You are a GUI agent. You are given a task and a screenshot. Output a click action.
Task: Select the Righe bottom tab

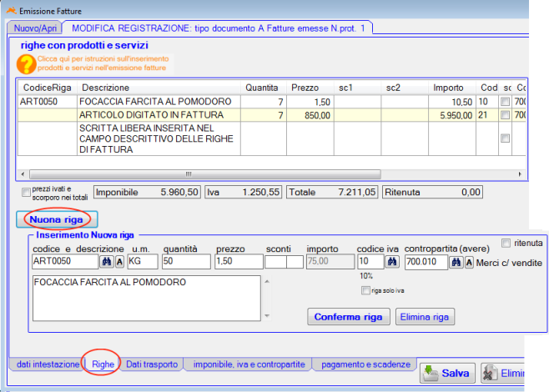click(x=103, y=364)
